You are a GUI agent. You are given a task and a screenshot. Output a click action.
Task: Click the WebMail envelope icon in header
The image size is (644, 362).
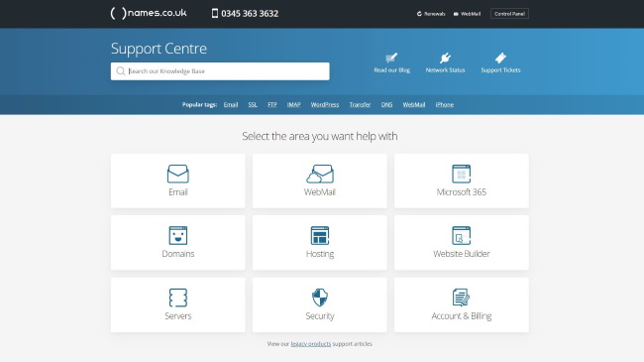click(456, 14)
